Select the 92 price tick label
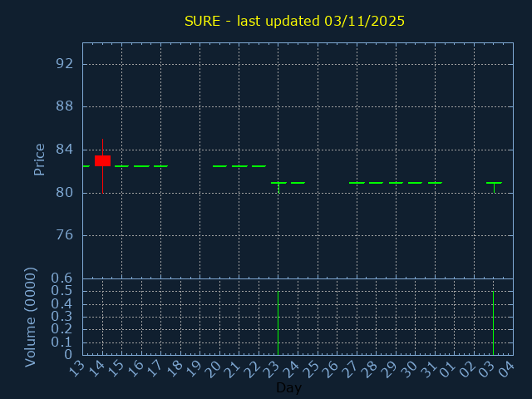532x399 pixels. click(65, 63)
